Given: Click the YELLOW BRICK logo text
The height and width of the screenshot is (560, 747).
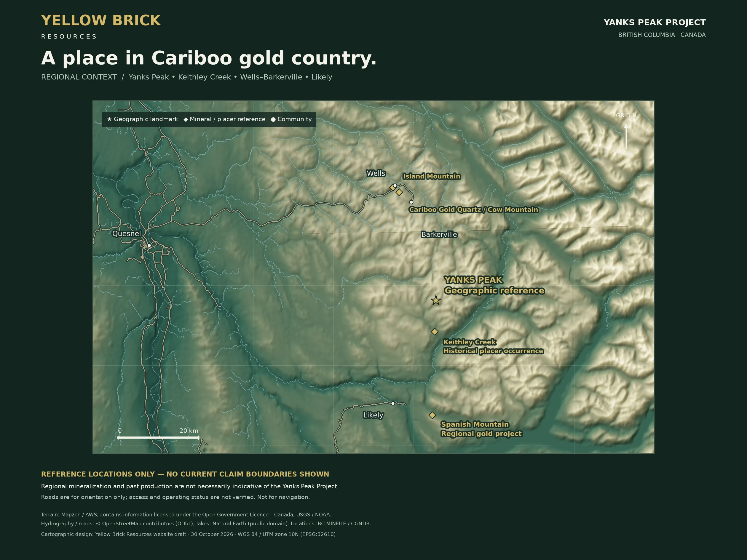Looking at the screenshot, I should pyautogui.click(x=101, y=20).
